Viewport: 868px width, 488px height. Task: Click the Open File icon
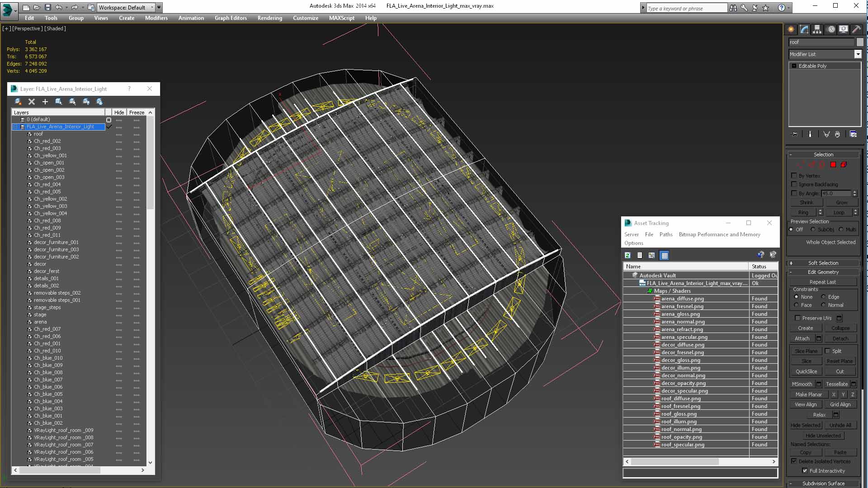click(x=37, y=7)
